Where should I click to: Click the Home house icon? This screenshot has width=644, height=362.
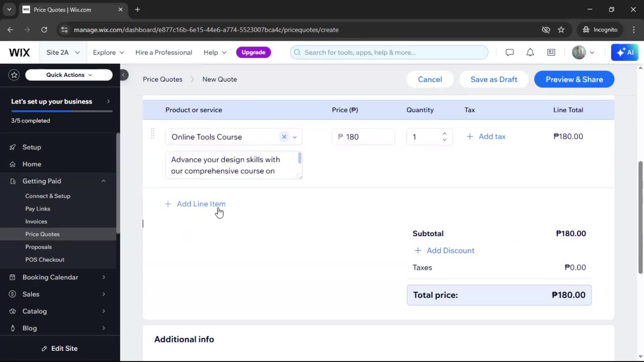click(x=12, y=164)
